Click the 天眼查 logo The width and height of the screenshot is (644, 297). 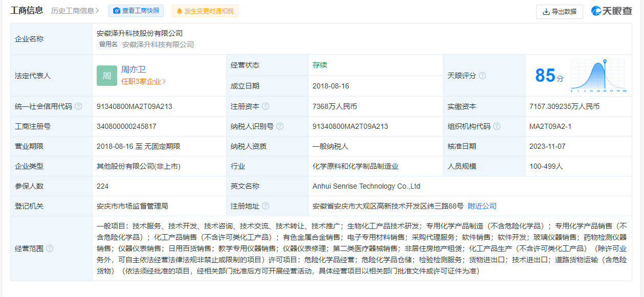[x=612, y=11]
